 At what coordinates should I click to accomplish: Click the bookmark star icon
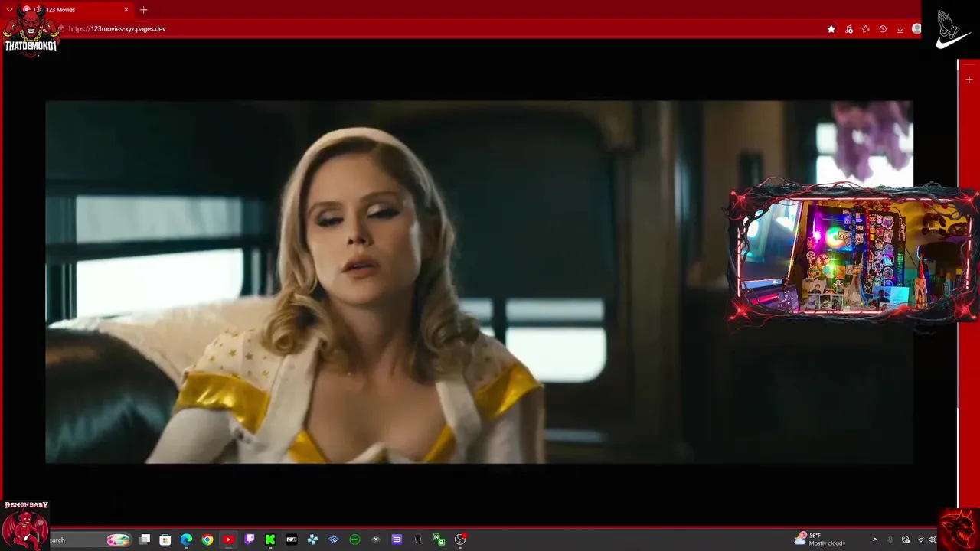(831, 29)
